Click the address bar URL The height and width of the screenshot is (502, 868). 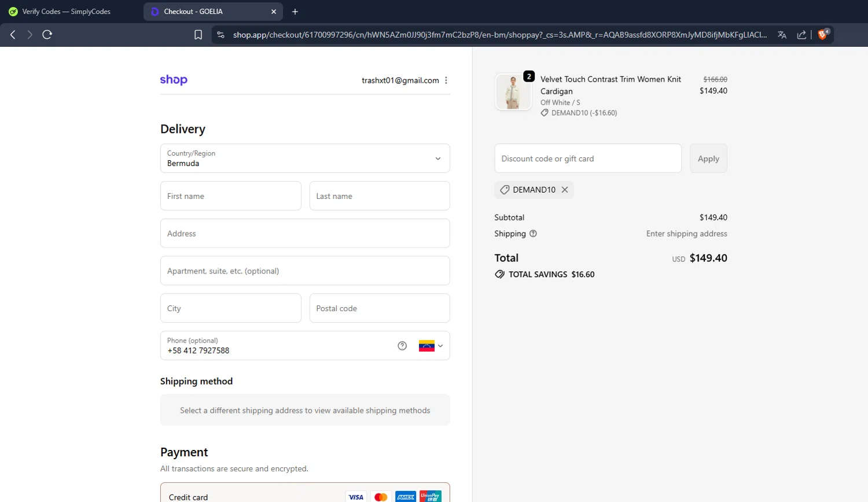click(500, 35)
